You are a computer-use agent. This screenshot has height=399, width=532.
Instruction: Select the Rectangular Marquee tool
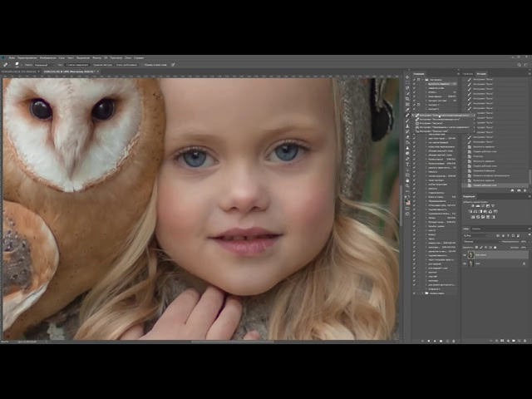tap(407, 82)
